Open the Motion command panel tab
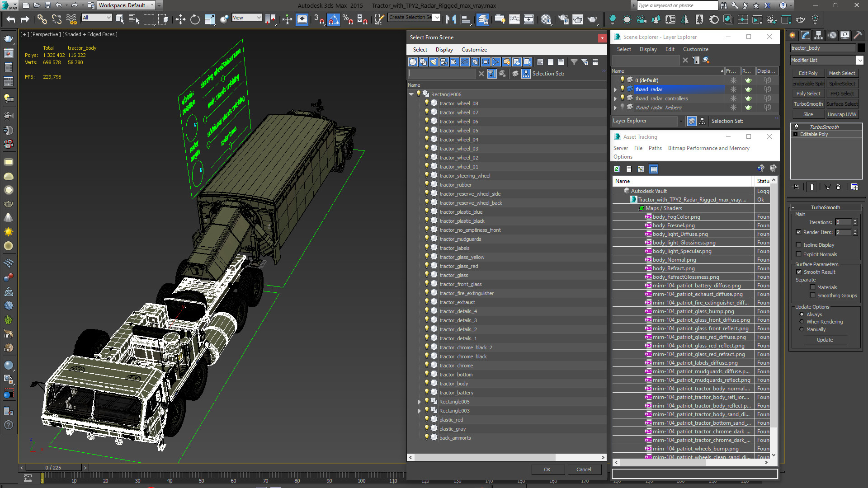Image resolution: width=868 pixels, height=488 pixels. 832,35
